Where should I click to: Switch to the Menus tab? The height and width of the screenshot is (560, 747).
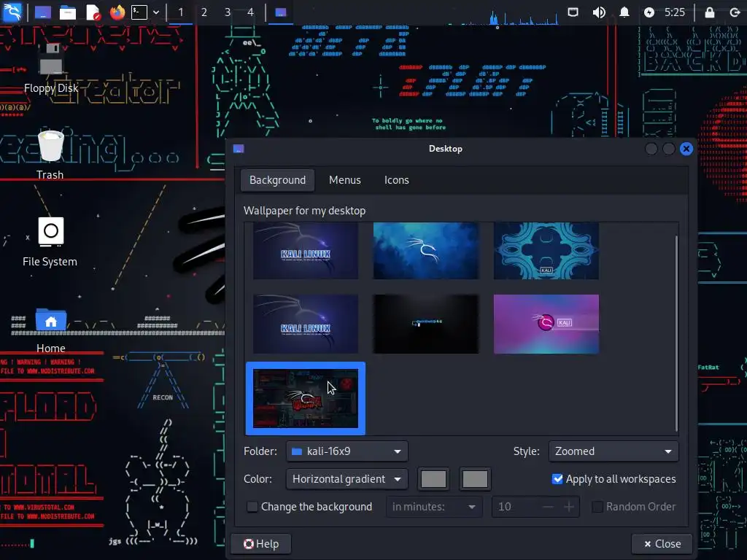(x=345, y=180)
